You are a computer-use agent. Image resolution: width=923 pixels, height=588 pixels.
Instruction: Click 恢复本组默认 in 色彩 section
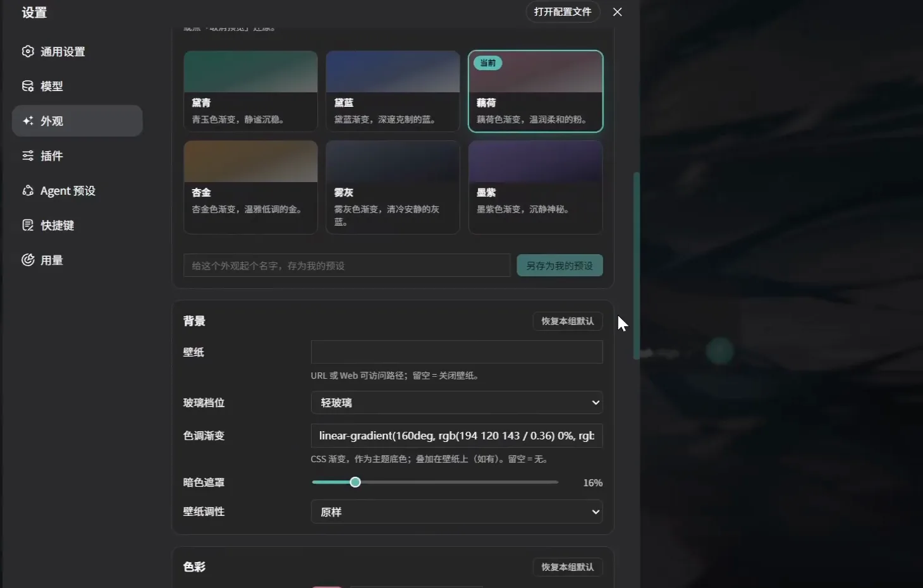click(x=568, y=567)
